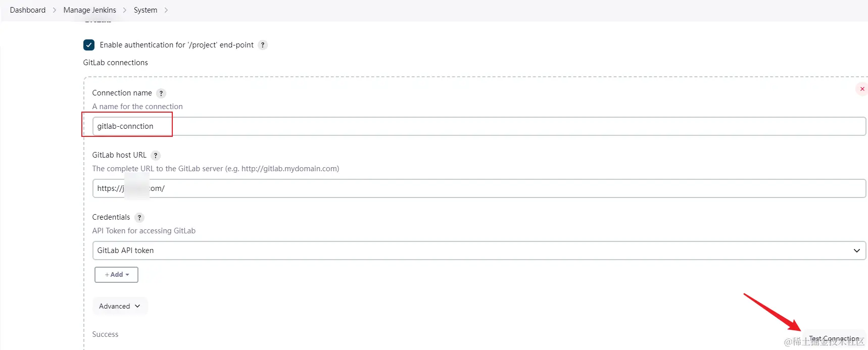
Task: Select the 'Success' status text
Action: tap(105, 334)
